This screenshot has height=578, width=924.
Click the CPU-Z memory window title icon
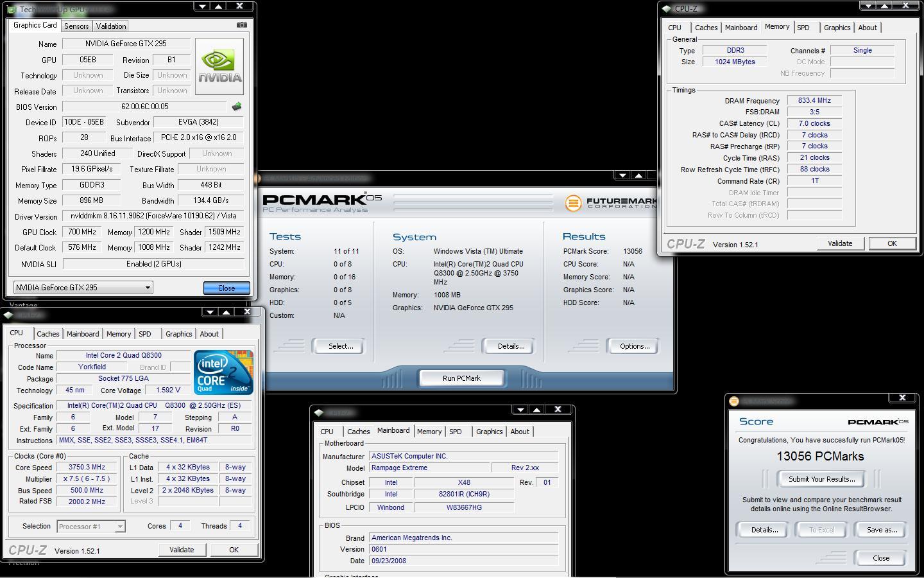pos(667,9)
